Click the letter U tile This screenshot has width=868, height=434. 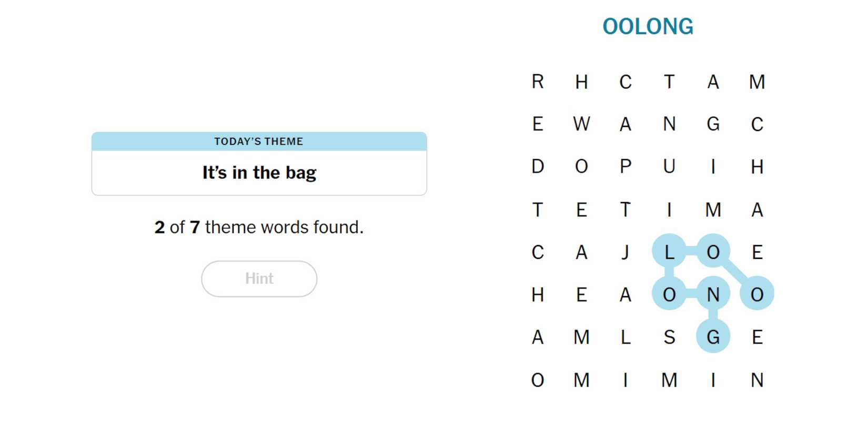(669, 167)
